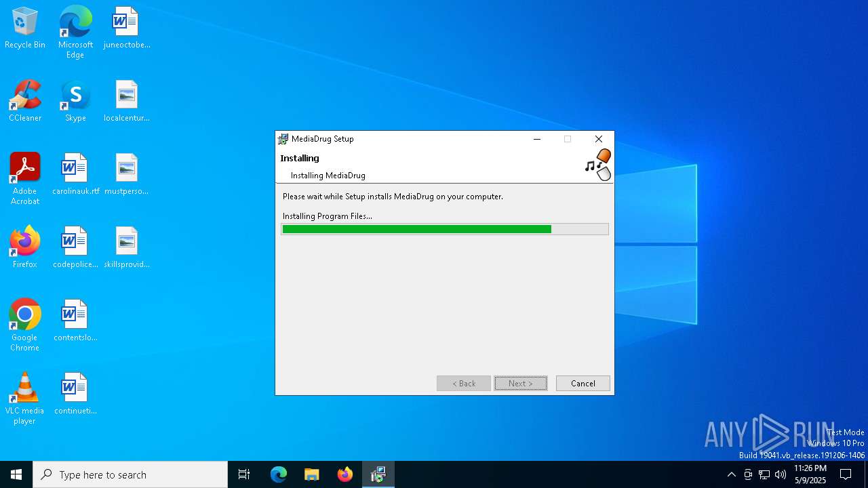Select the carolinauk.rtf document
The height and width of the screenshot is (488, 868).
point(75,175)
